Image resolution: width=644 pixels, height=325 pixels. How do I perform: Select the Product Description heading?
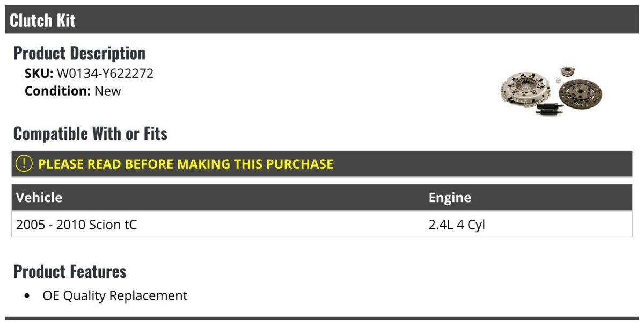click(79, 53)
